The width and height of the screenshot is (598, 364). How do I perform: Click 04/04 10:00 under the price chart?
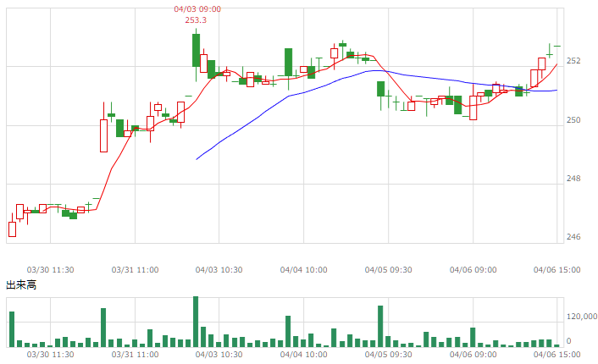(303, 270)
